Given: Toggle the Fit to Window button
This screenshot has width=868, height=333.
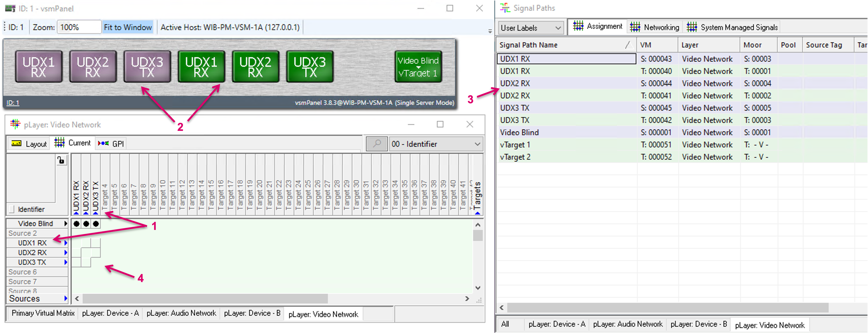Looking at the screenshot, I should 128,27.
